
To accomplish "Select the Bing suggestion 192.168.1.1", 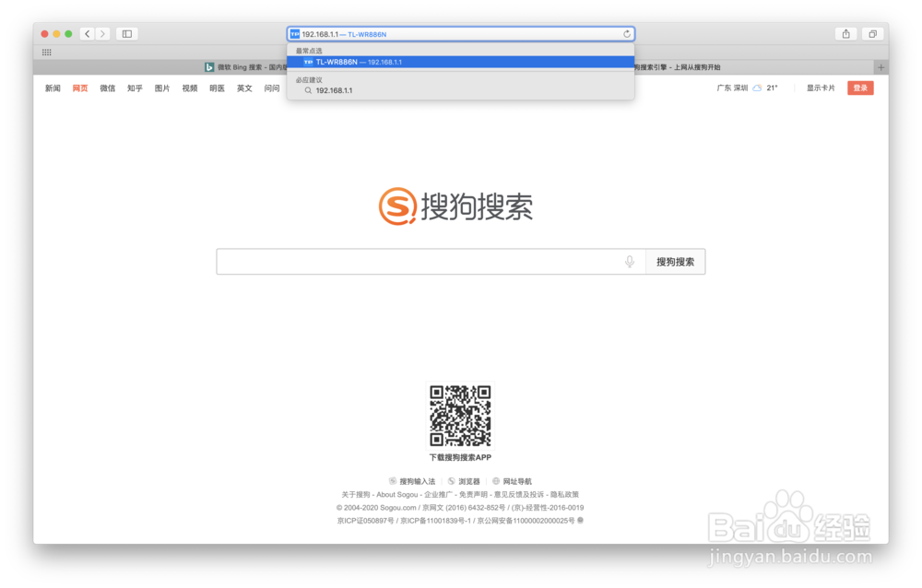I will pyautogui.click(x=460, y=90).
